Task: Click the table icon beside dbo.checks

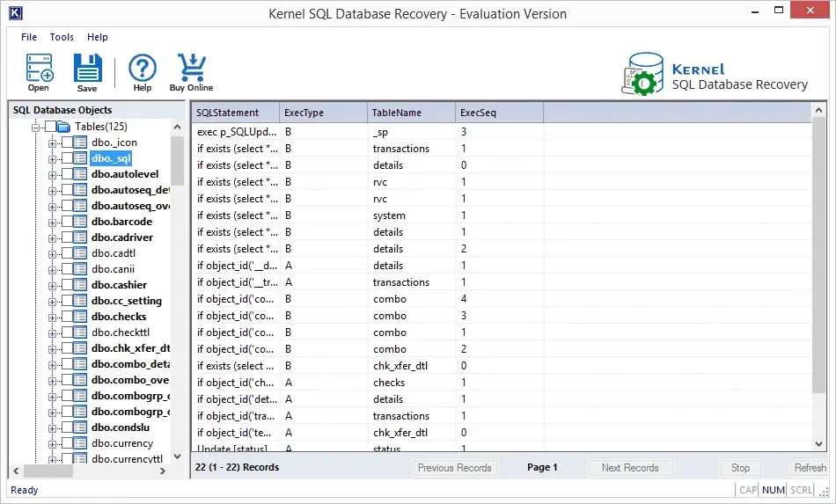Action: coord(80,317)
